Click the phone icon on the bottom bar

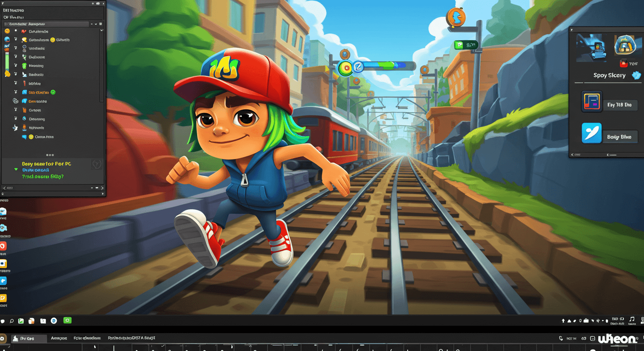[x=561, y=339]
